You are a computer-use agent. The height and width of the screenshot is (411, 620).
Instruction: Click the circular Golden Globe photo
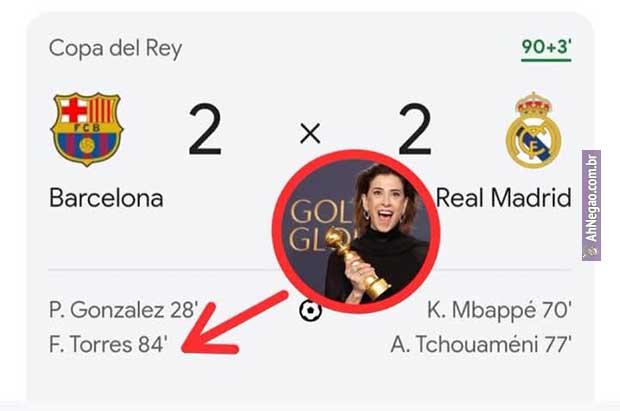pyautogui.click(x=356, y=231)
